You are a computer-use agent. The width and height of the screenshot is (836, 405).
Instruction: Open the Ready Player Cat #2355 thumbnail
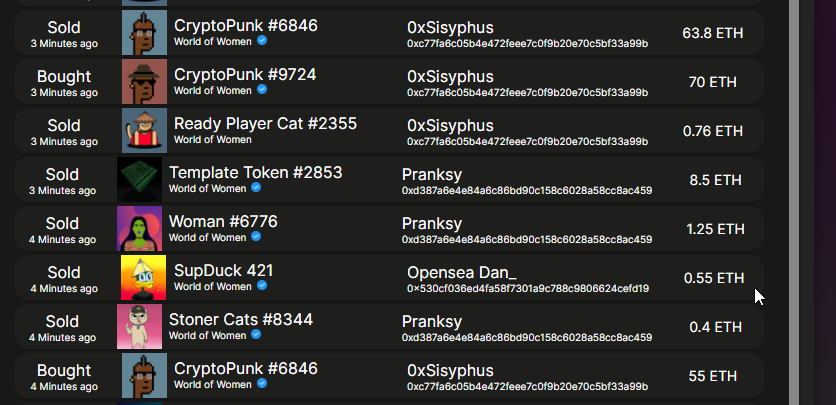(144, 131)
